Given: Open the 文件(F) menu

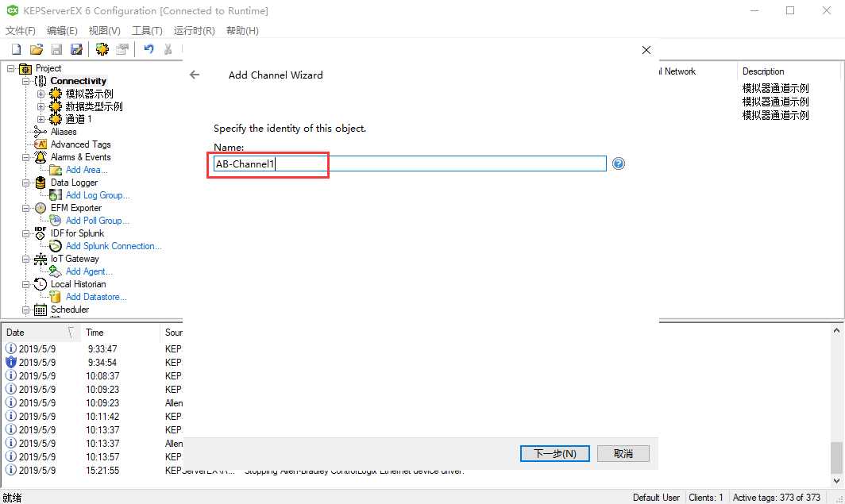Looking at the screenshot, I should tap(21, 31).
